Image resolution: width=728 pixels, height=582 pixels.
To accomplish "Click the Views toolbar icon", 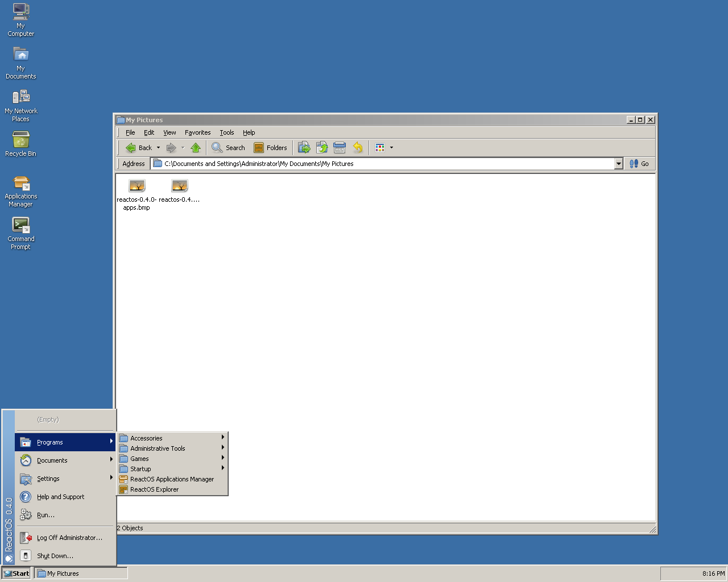I will [380, 148].
